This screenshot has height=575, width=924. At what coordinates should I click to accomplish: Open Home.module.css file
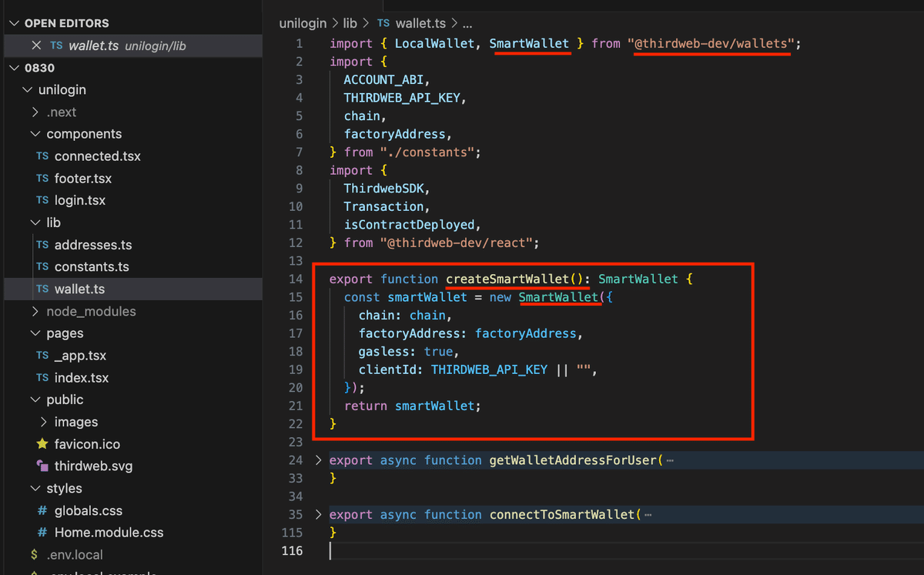pos(109,533)
